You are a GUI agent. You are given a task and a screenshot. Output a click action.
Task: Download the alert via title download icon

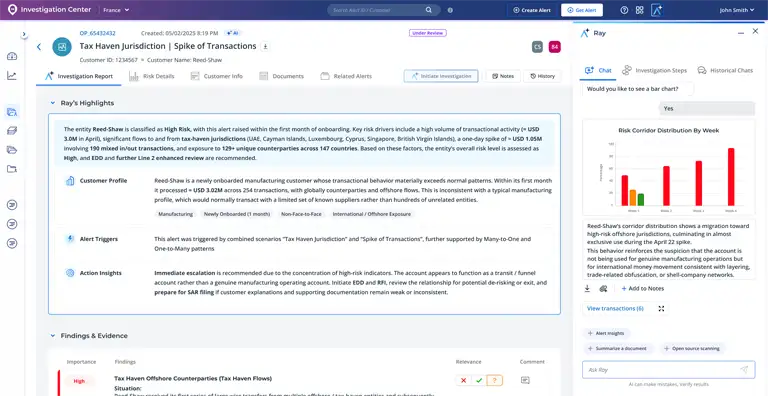pyautogui.click(x=265, y=47)
